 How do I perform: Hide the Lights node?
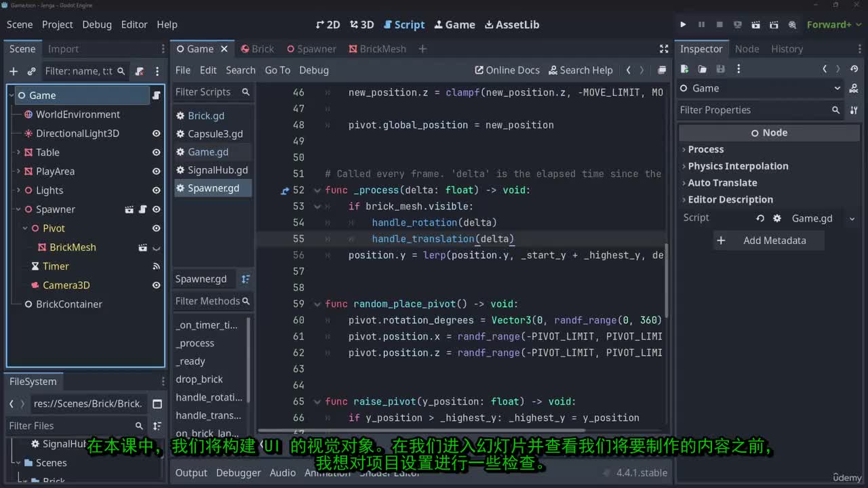point(156,190)
